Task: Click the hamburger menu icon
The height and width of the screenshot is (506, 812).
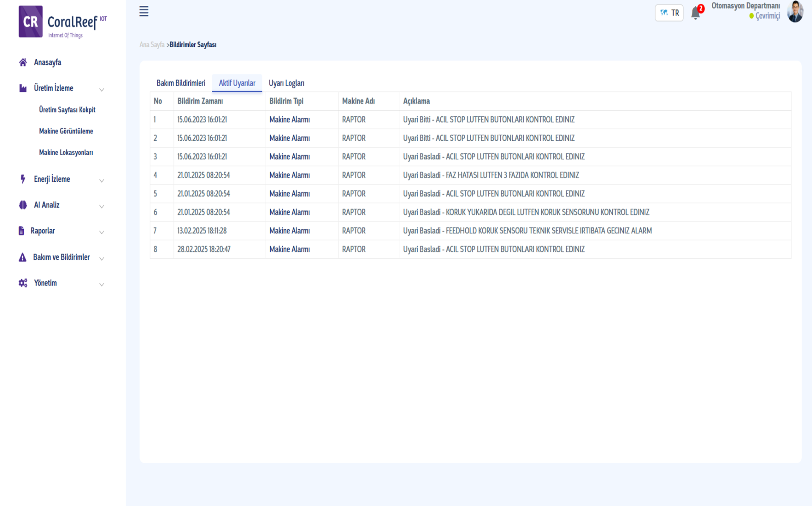Action: pyautogui.click(x=144, y=11)
